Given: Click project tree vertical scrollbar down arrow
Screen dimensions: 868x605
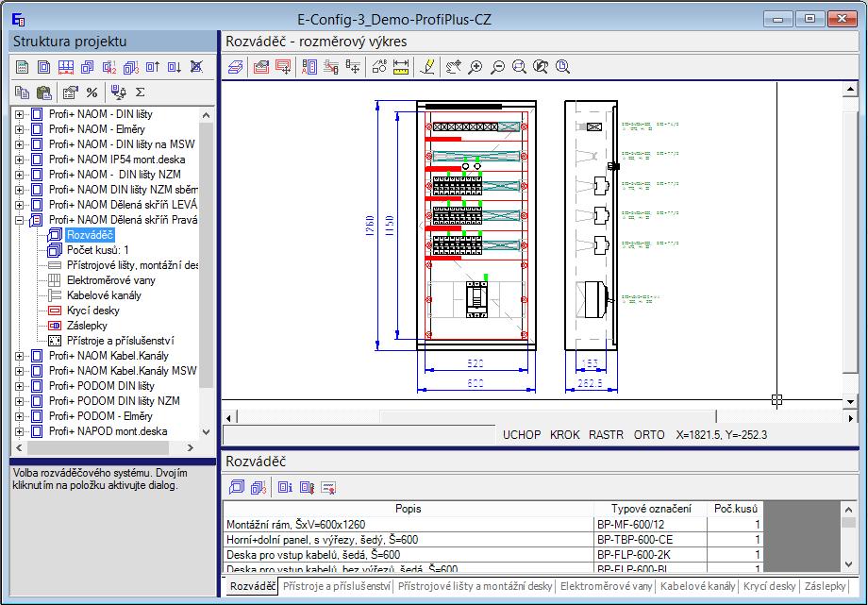Looking at the screenshot, I should pos(206,431).
